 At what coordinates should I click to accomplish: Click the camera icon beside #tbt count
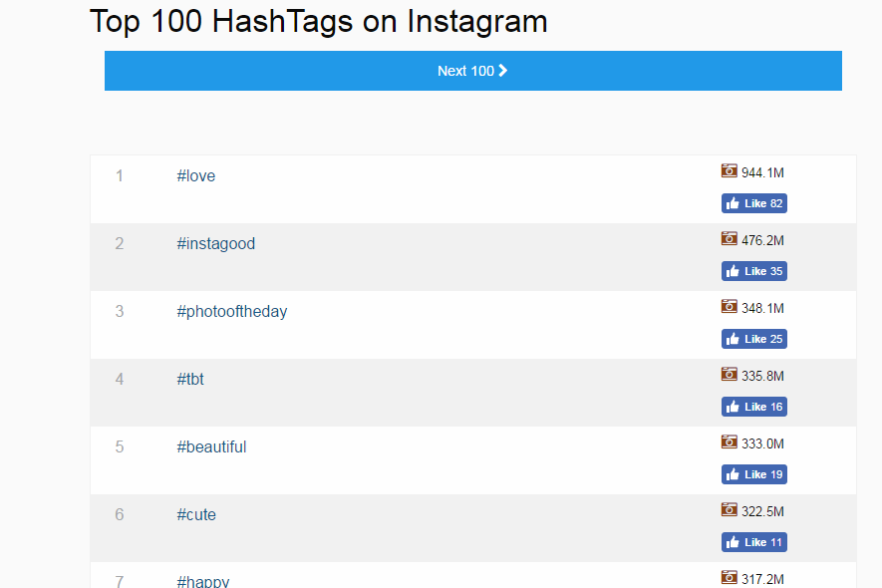(730, 375)
